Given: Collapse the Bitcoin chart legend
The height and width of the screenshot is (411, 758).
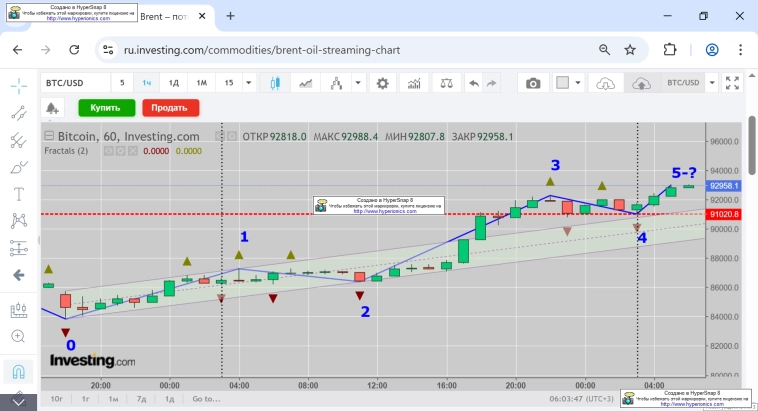Looking at the screenshot, I should (x=48, y=136).
